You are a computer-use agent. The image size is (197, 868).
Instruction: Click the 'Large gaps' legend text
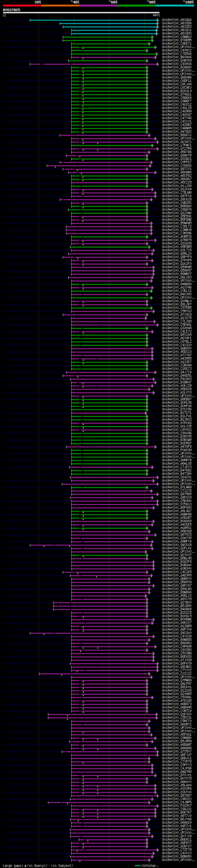coord(13,866)
